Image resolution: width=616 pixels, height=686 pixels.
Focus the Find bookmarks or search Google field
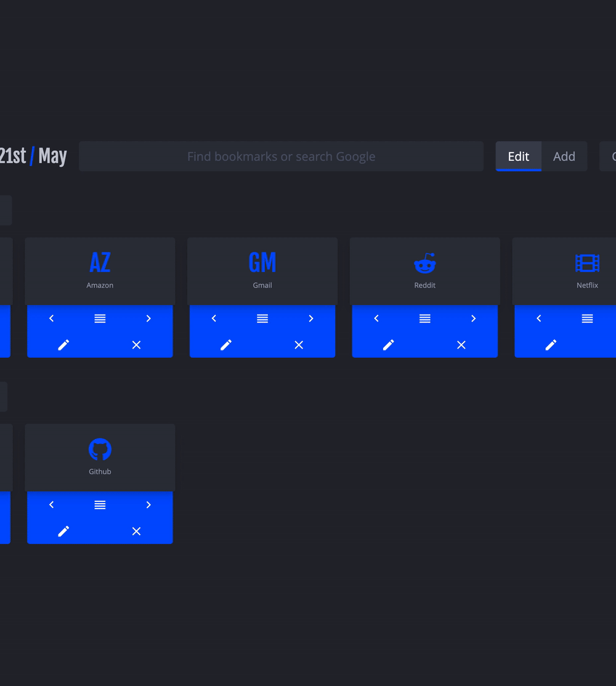click(x=282, y=156)
